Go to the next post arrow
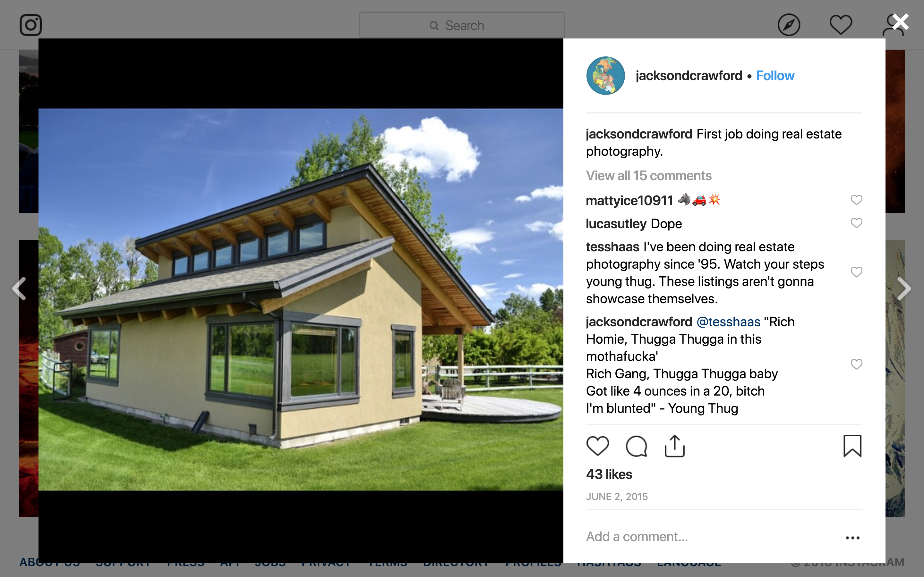This screenshot has height=577, width=924. (x=904, y=288)
